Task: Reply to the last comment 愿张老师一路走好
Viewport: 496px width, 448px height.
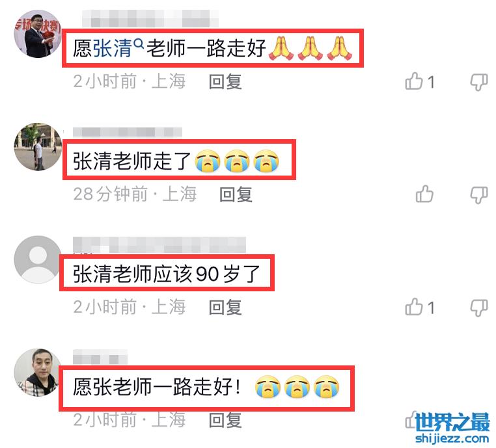Action: point(225,420)
